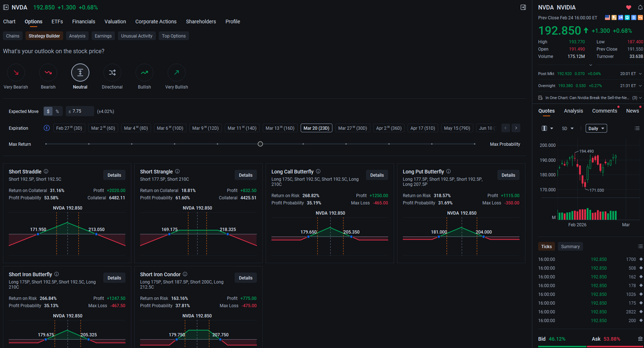
Task: Open the Summary view in quotes panel
Action: click(571, 246)
